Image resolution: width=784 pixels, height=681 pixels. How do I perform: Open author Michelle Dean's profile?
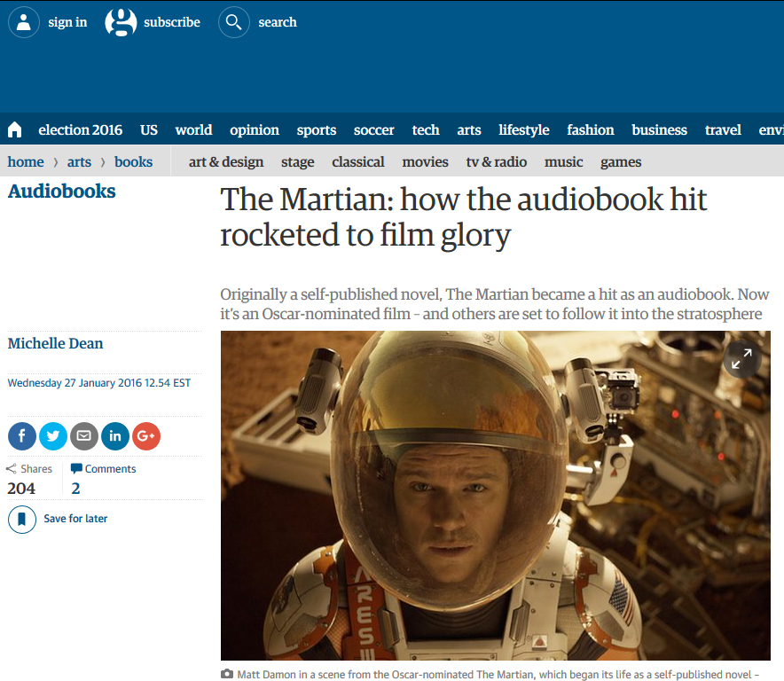(x=55, y=343)
